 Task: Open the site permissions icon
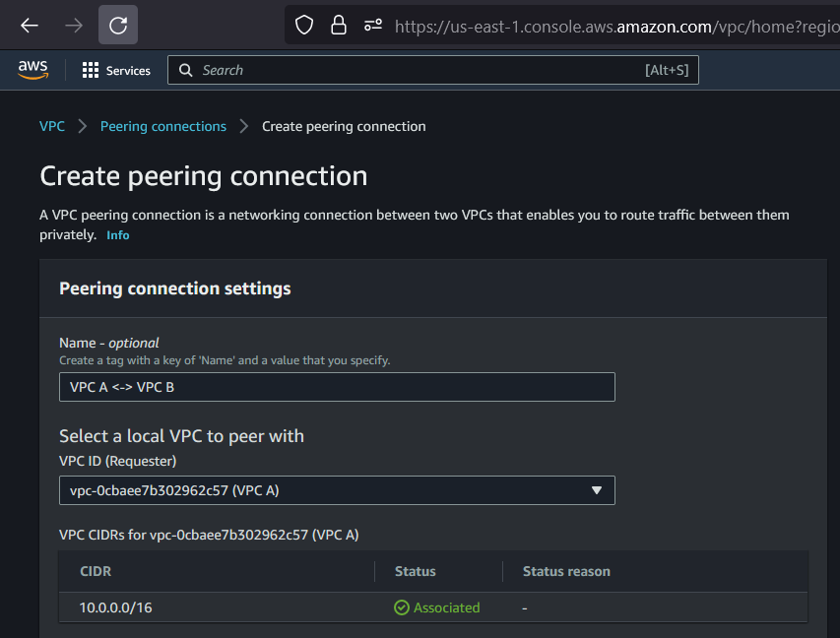coord(373,26)
